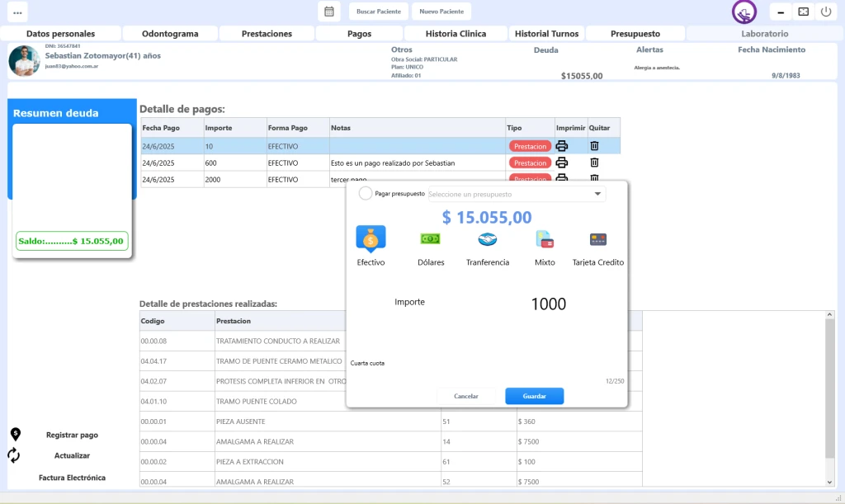Switch to the Odontograma tab

pos(170,34)
